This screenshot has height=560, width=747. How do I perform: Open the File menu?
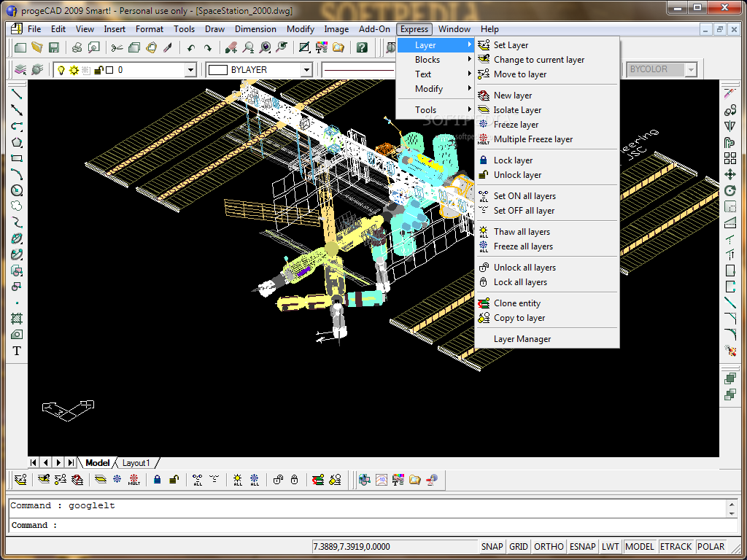(x=34, y=29)
